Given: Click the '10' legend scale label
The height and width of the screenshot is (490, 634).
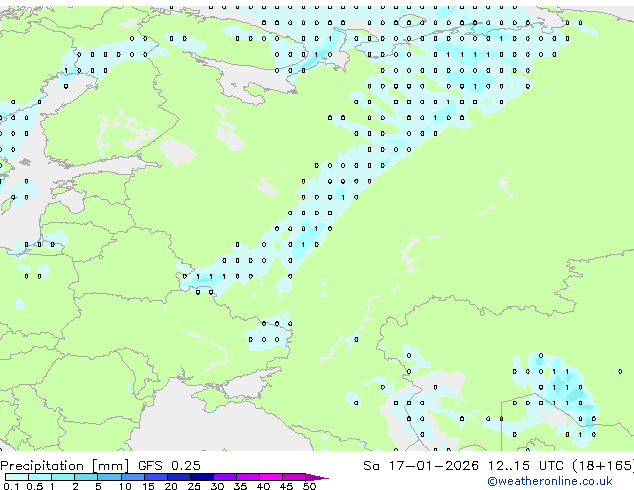Looking at the screenshot, I should point(125,486).
